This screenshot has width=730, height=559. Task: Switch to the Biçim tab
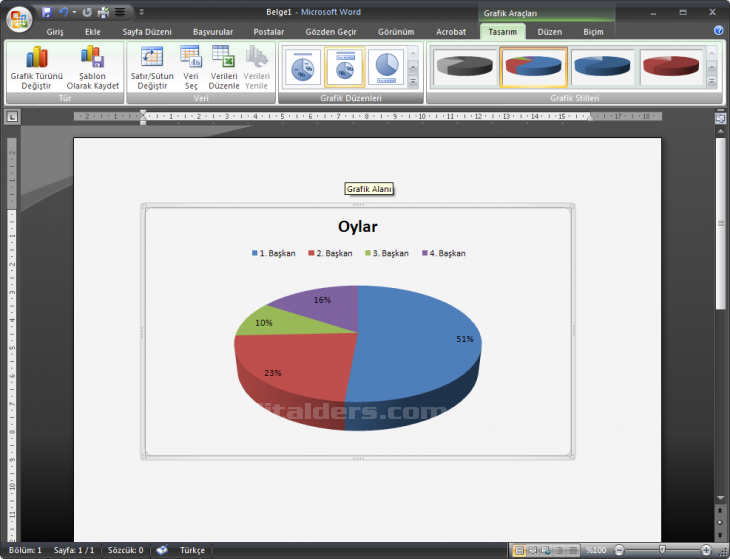click(593, 32)
